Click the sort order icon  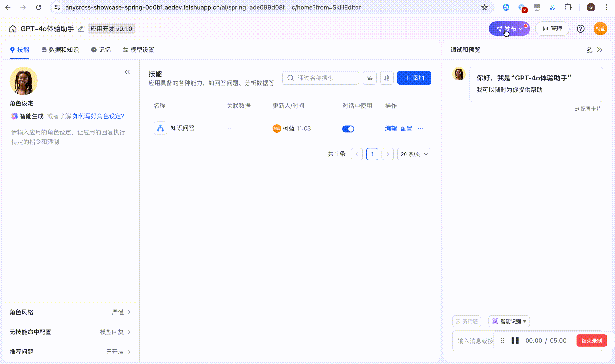click(x=387, y=78)
